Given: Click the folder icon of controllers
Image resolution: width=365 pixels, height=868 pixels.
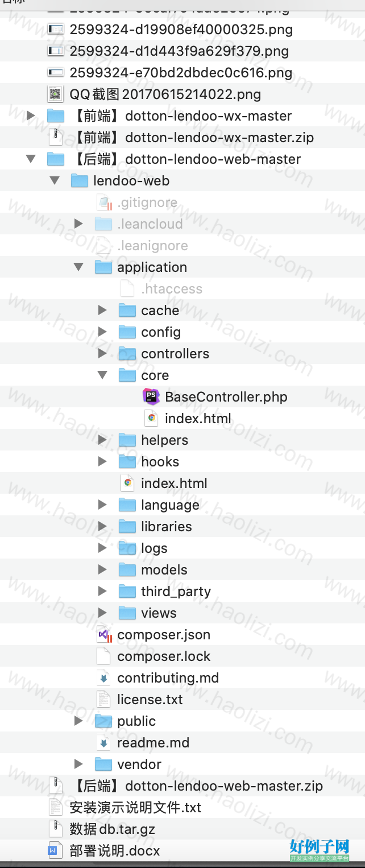Looking at the screenshot, I should tap(127, 353).
